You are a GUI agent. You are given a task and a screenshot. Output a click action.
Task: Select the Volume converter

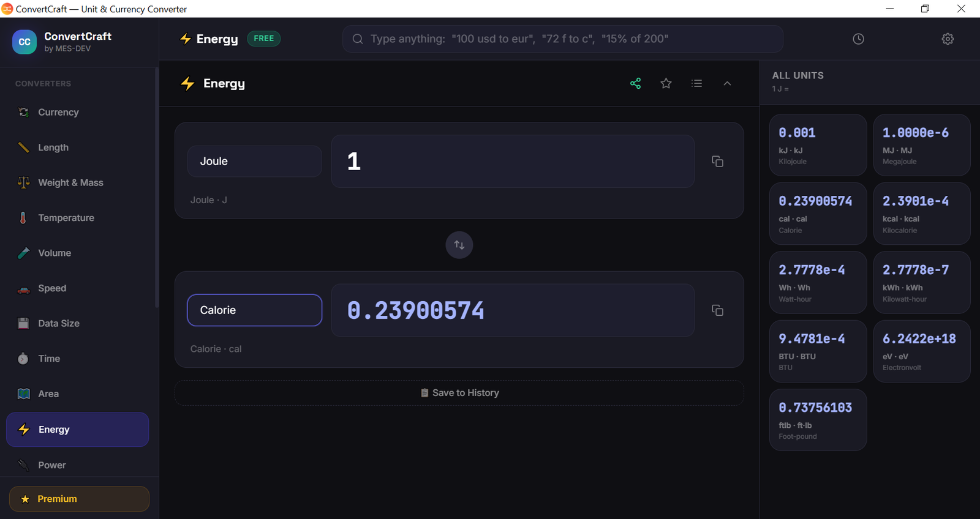[x=78, y=253]
